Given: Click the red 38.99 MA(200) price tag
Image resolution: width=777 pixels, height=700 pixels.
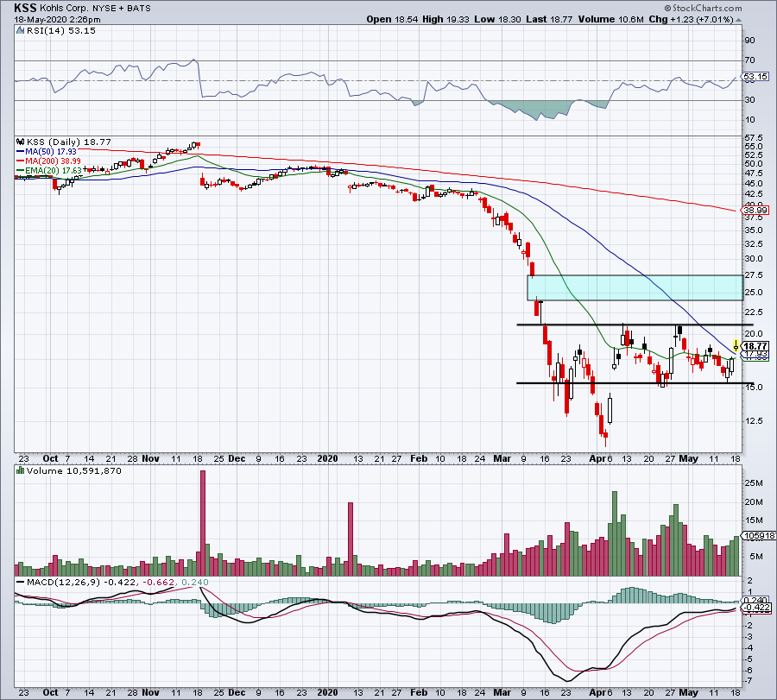Looking at the screenshot, I should [x=755, y=210].
